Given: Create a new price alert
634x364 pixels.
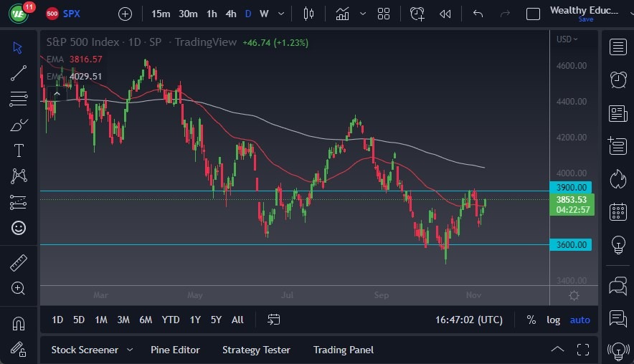Looking at the screenshot, I should coord(417,14).
